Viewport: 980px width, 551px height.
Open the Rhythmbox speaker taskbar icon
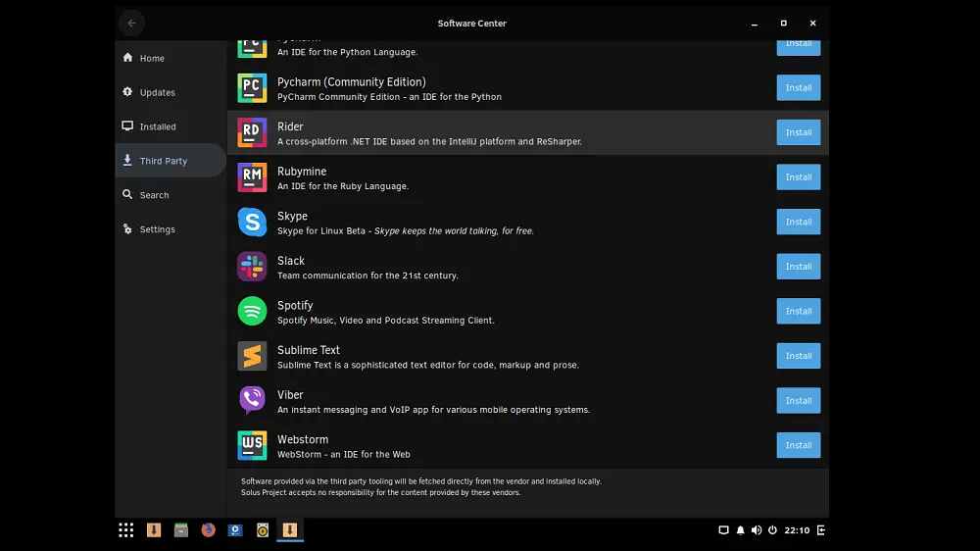[263, 530]
